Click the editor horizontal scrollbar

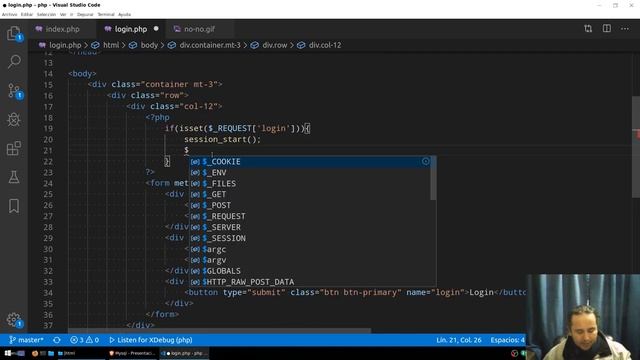220,331
